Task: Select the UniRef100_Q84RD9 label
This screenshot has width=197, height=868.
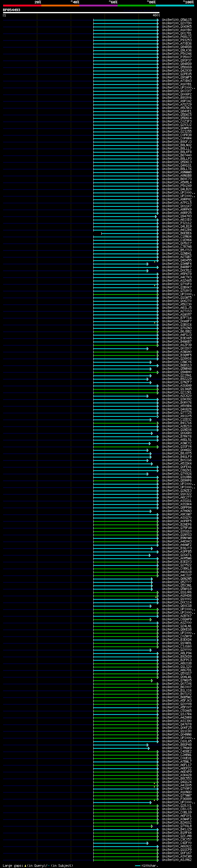Action: [x=177, y=64]
